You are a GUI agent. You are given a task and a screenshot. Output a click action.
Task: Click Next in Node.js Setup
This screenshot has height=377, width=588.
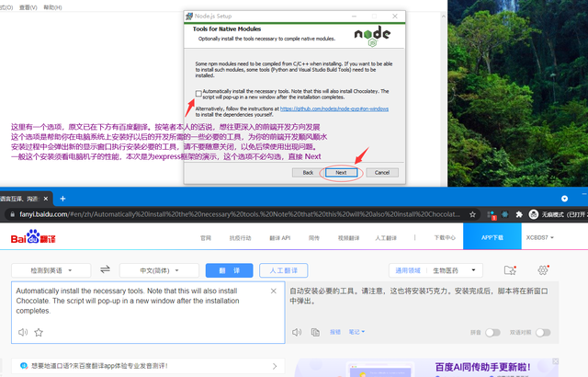[x=341, y=173]
